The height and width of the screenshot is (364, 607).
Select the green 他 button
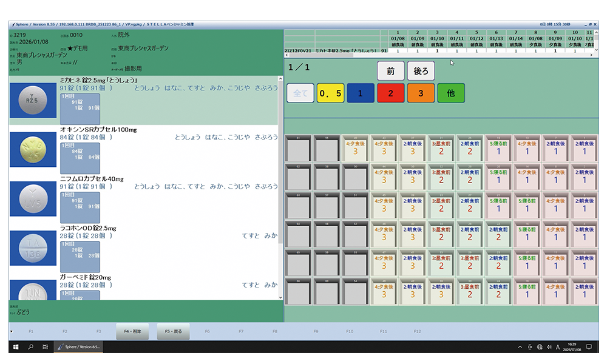[x=451, y=93]
